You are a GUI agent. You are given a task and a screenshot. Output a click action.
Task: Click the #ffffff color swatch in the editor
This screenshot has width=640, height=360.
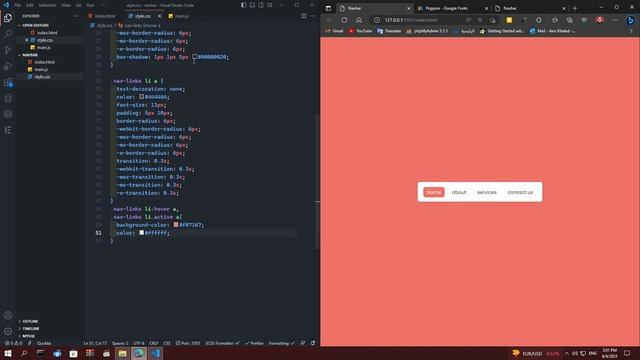click(142, 233)
